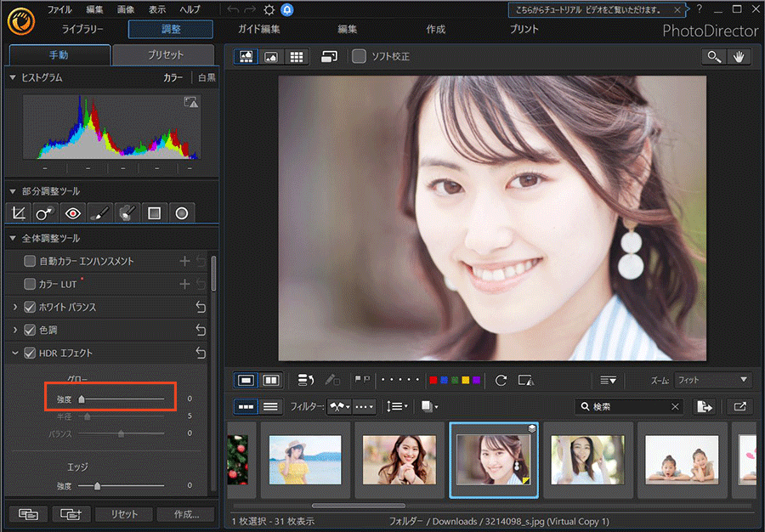The image size is (765, 532).
Task: Undo the last action arrow
Action: point(233,9)
